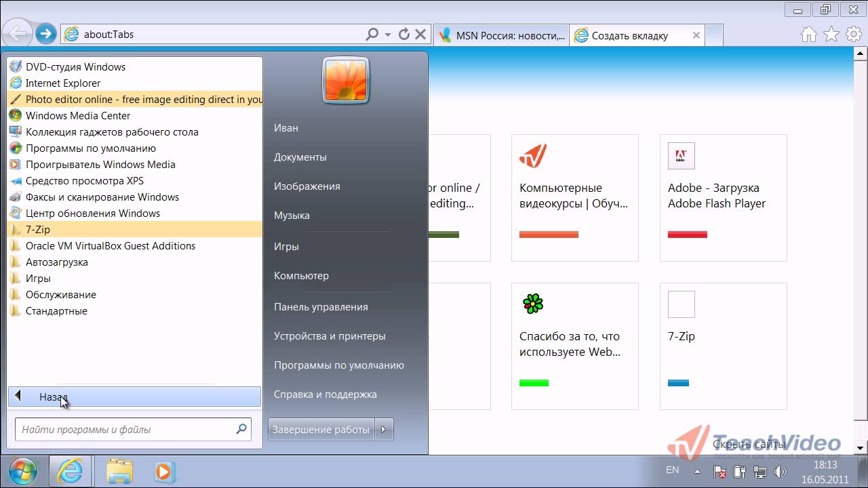Viewport: 868px width, 488px height.
Task: Open the browser Home icon
Action: (808, 34)
